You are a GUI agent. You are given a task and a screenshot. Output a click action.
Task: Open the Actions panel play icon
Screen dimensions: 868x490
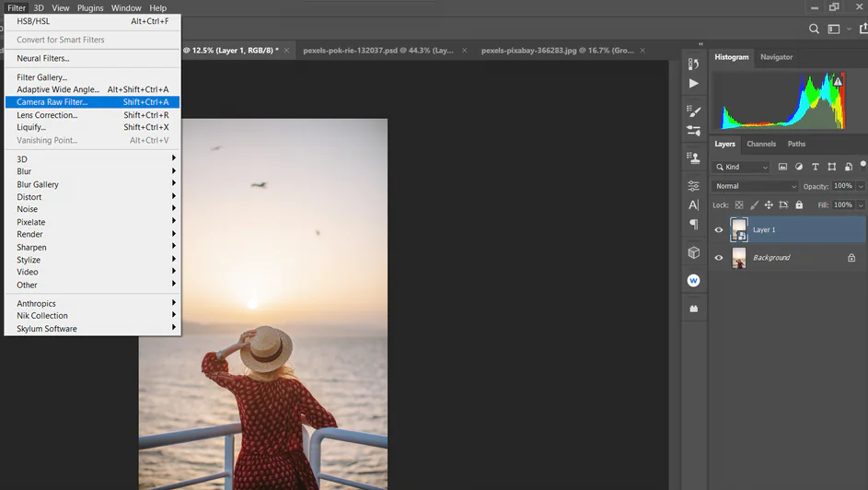[693, 84]
